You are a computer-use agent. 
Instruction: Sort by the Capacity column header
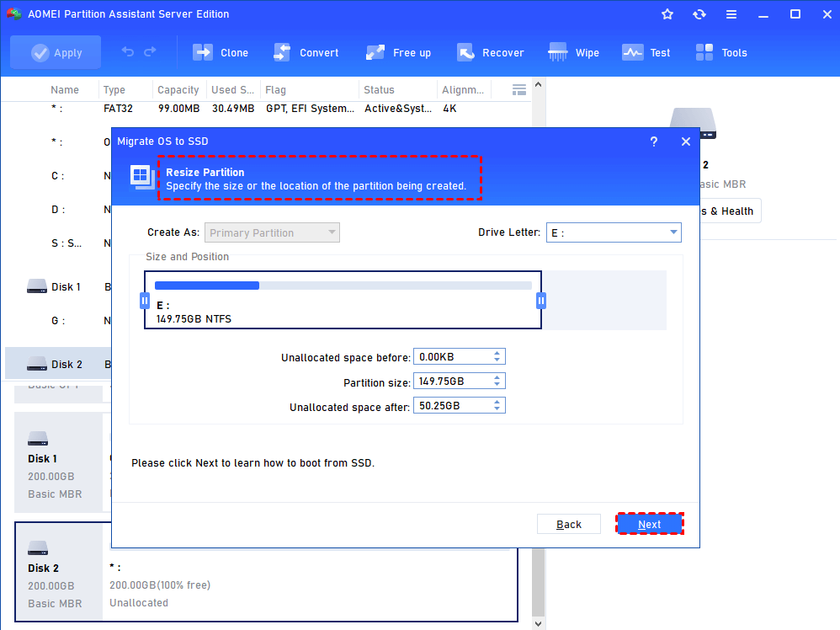(178, 90)
